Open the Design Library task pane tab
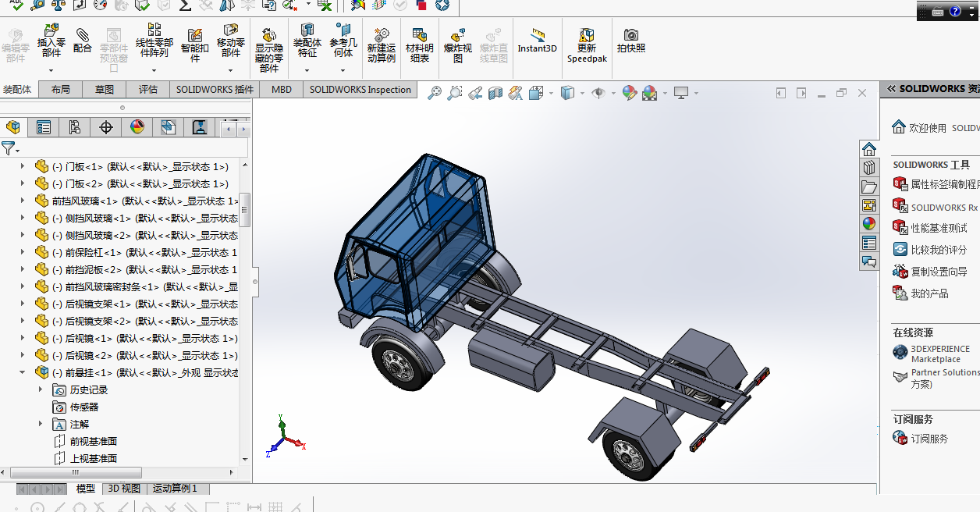980x512 pixels. click(x=869, y=168)
